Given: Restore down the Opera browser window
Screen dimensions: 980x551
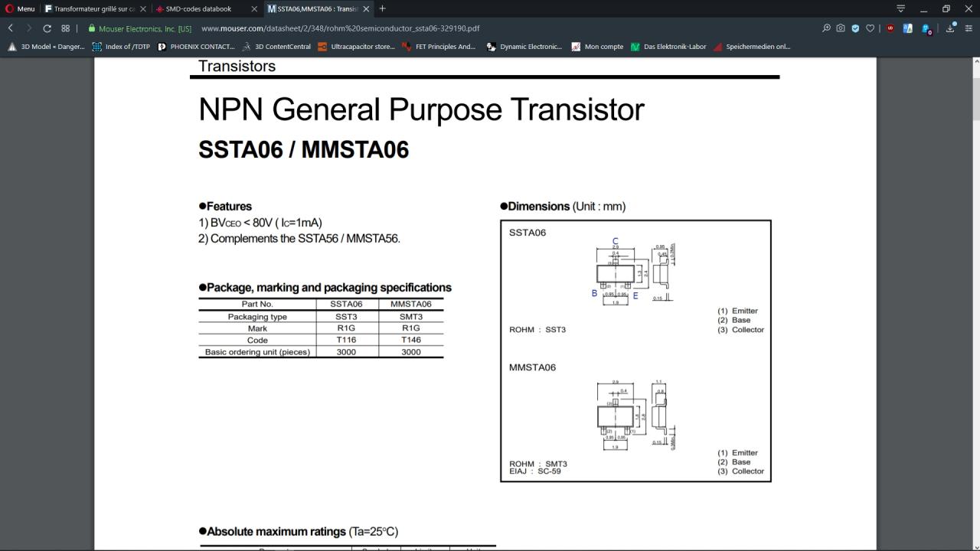Looking at the screenshot, I should pos(946,8).
